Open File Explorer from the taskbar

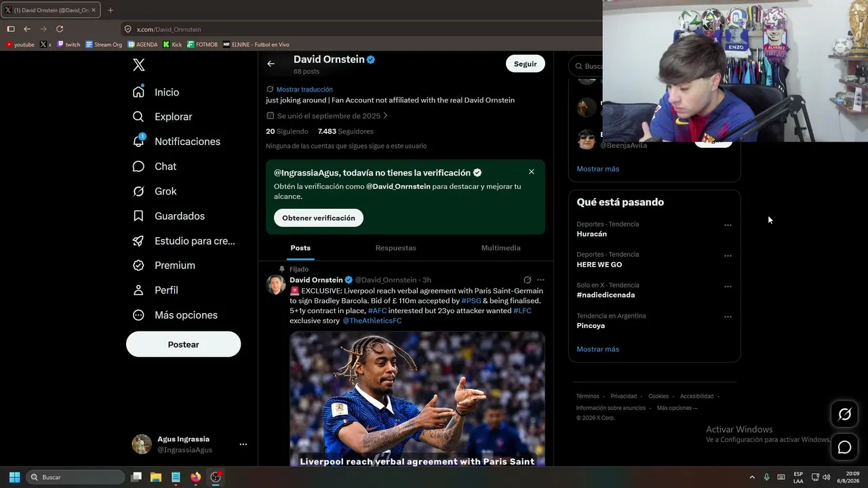click(x=156, y=477)
